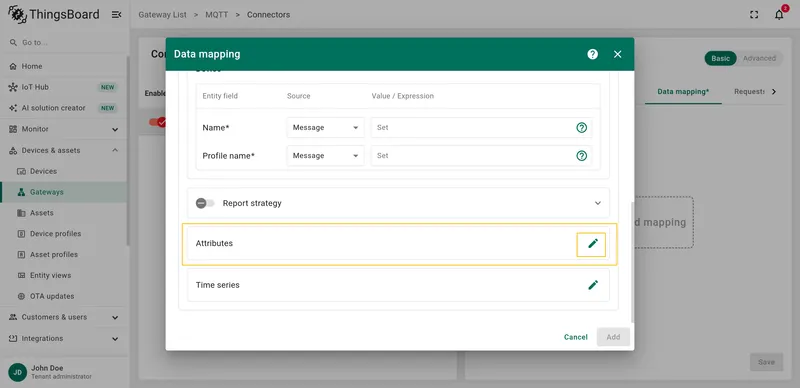
Task: Open OTA updates page
Action: (64, 296)
